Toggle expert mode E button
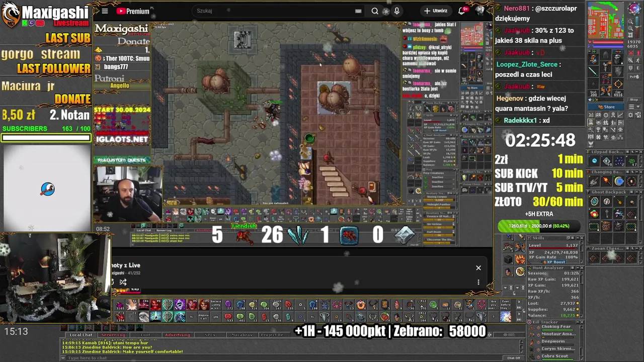This screenshot has height=362, width=644. [x=638, y=68]
